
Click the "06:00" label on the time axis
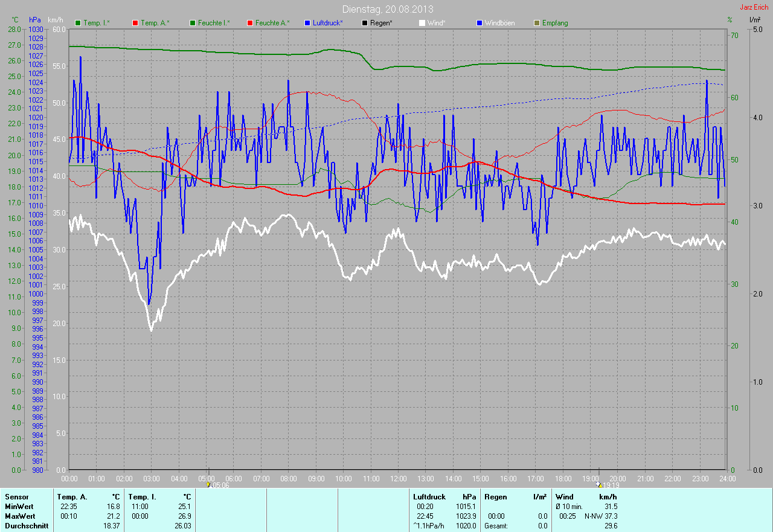pos(233,479)
